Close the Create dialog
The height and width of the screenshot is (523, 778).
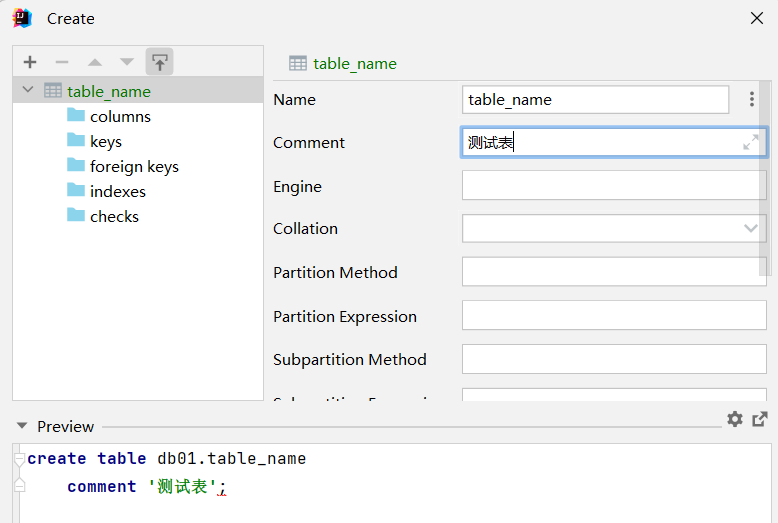(757, 17)
